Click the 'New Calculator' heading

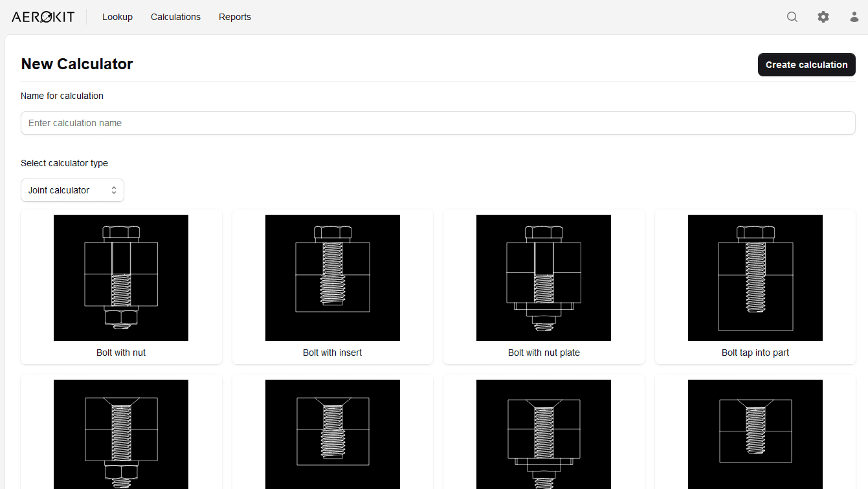pyautogui.click(x=77, y=64)
